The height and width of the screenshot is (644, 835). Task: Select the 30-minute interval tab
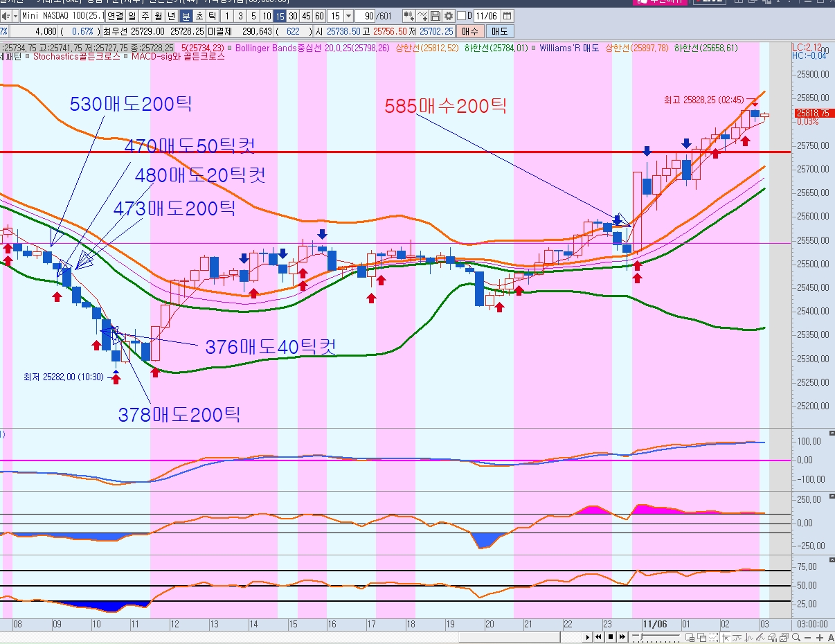293,16
